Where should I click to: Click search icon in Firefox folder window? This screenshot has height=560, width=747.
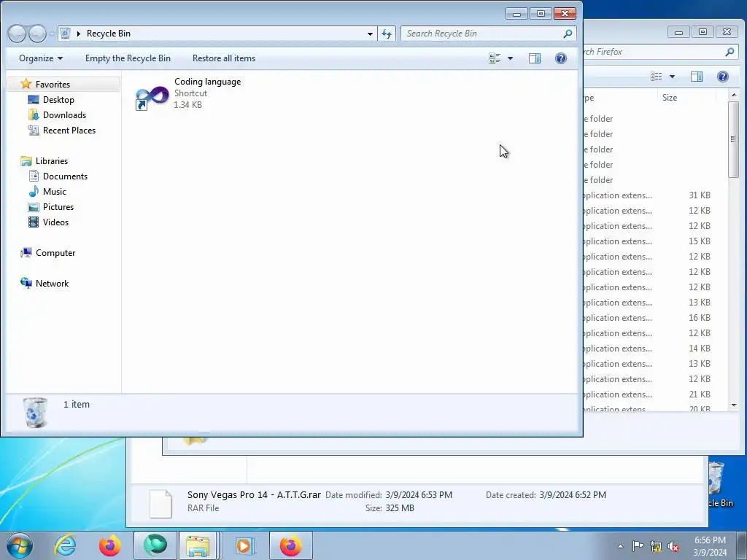point(729,52)
